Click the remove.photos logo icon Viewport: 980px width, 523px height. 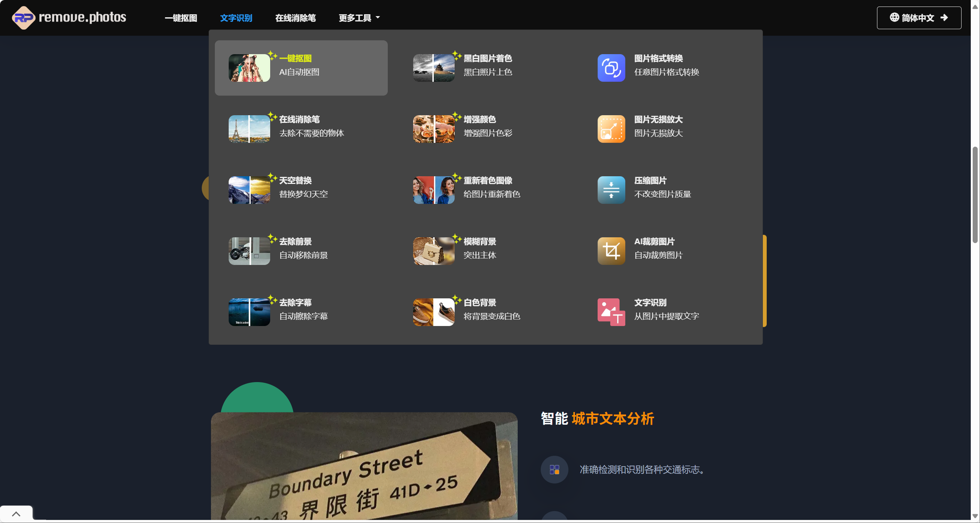coord(23,18)
